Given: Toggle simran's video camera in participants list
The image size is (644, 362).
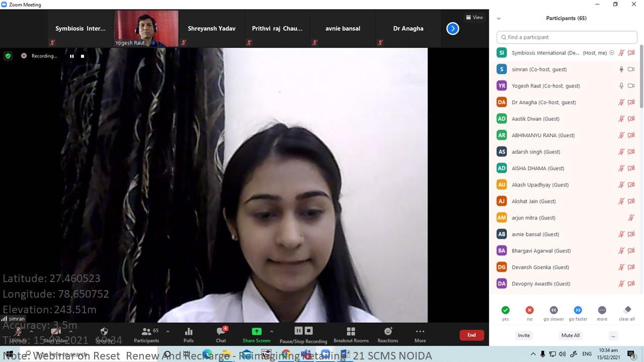Looking at the screenshot, I should [631, 69].
